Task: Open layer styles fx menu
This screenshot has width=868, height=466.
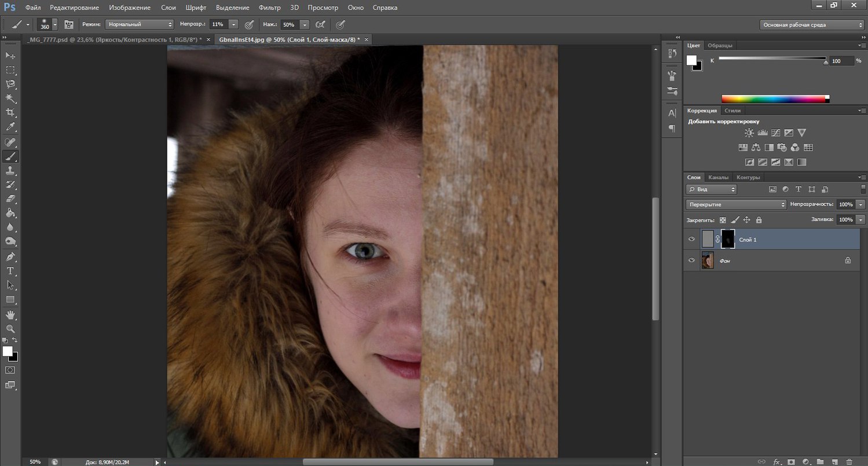Action: click(777, 461)
